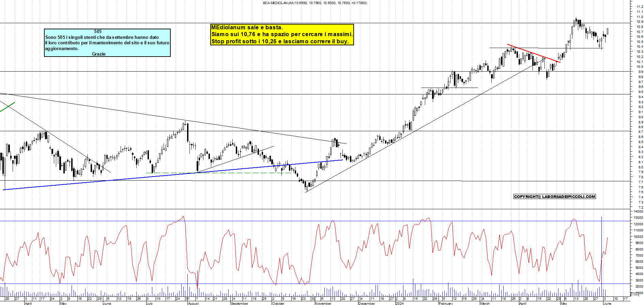
Task: Click the 8.7 price axis label
Action: click(641, 132)
